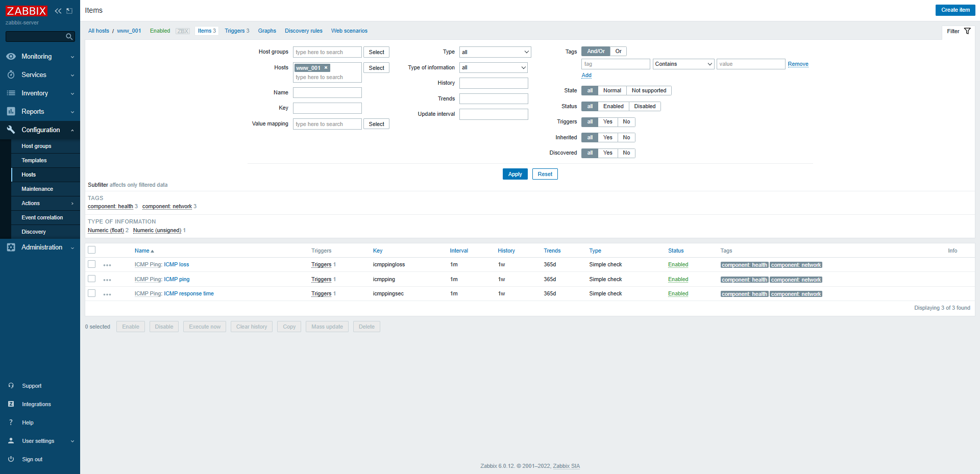Click the Reset filter button
This screenshot has width=980, height=474.
[x=545, y=174]
